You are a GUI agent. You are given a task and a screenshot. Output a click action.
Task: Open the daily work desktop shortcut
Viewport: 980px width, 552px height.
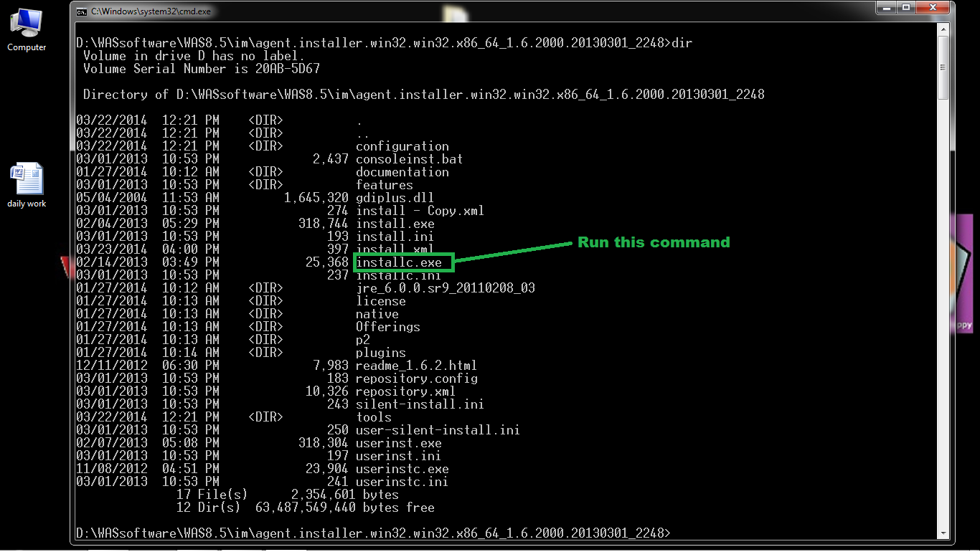[26, 179]
